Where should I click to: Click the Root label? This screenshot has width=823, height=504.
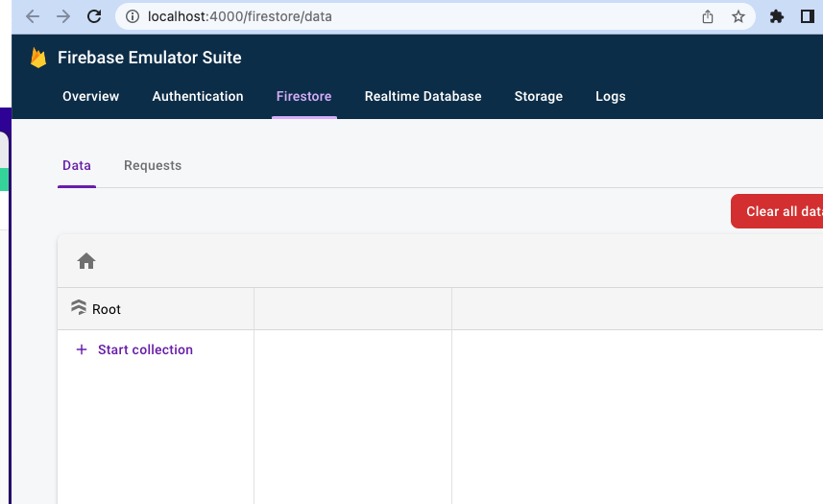pyautogui.click(x=107, y=309)
